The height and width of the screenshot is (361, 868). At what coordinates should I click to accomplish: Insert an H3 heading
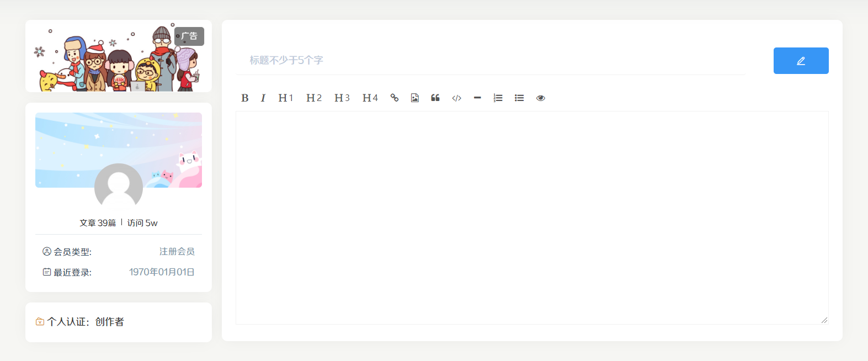pos(342,98)
